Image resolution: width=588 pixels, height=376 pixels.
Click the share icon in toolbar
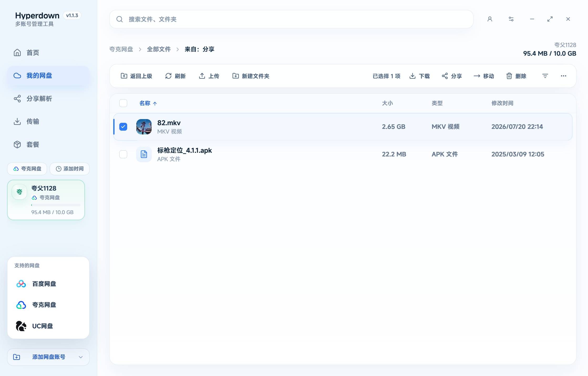click(445, 76)
